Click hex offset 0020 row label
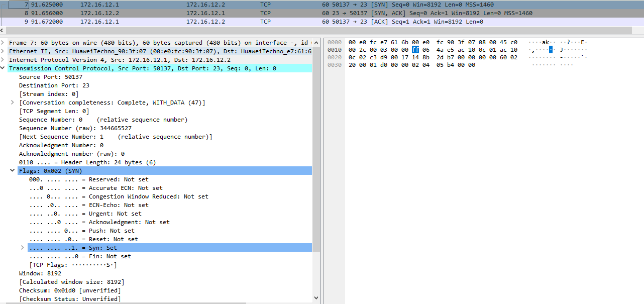 335,57
